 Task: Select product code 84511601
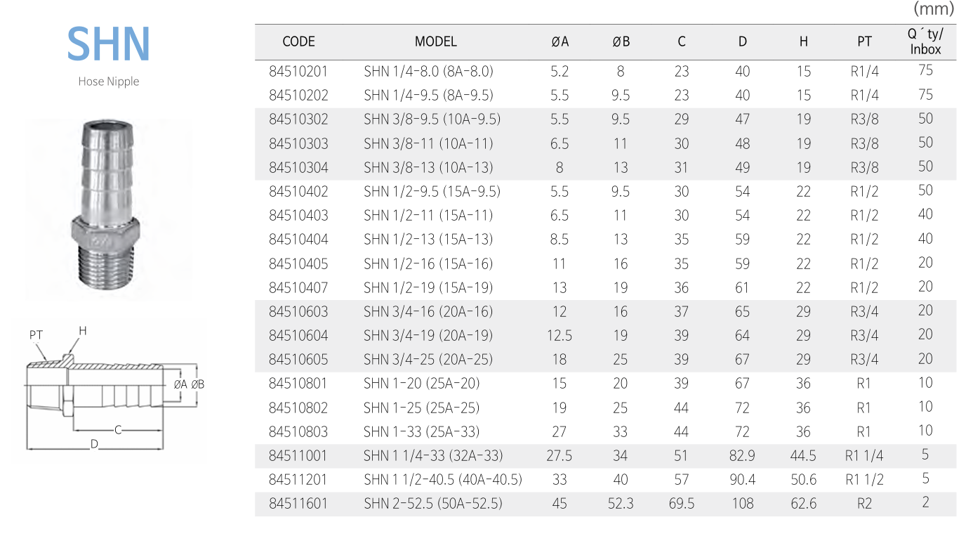pyautogui.click(x=298, y=503)
